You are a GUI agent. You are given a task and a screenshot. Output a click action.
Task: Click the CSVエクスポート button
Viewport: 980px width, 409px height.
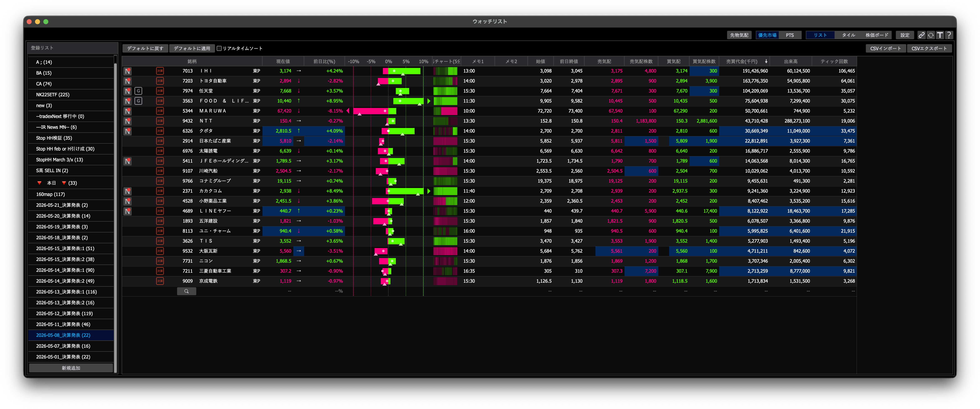tap(929, 48)
